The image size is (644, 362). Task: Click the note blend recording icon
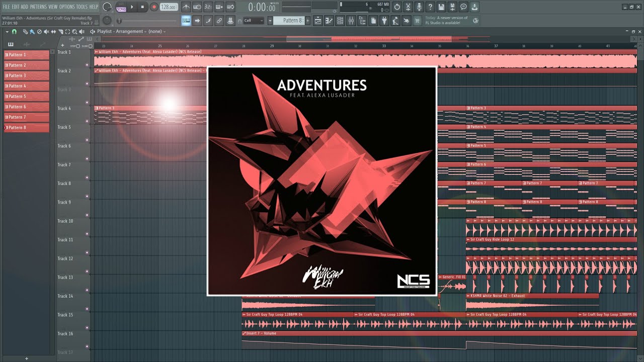[x=208, y=21]
